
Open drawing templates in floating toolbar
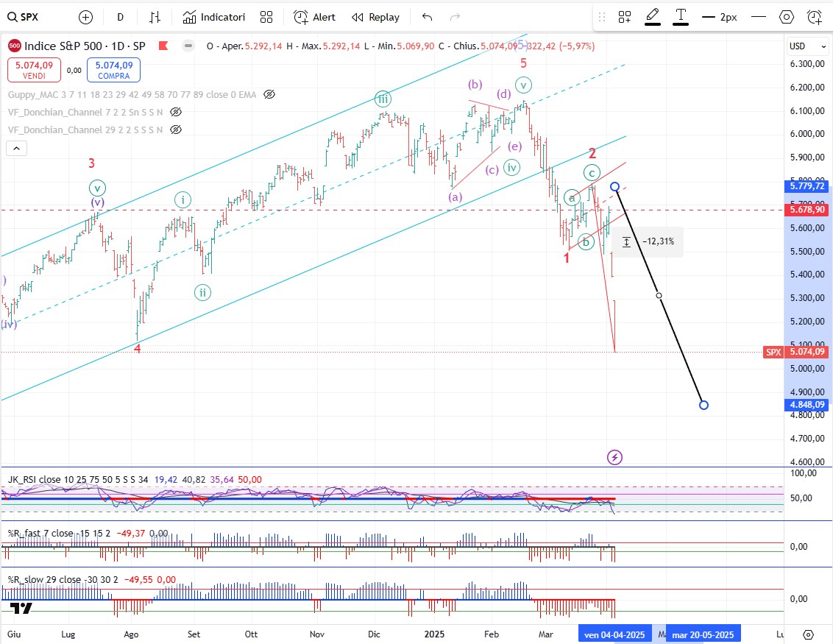pyautogui.click(x=625, y=18)
